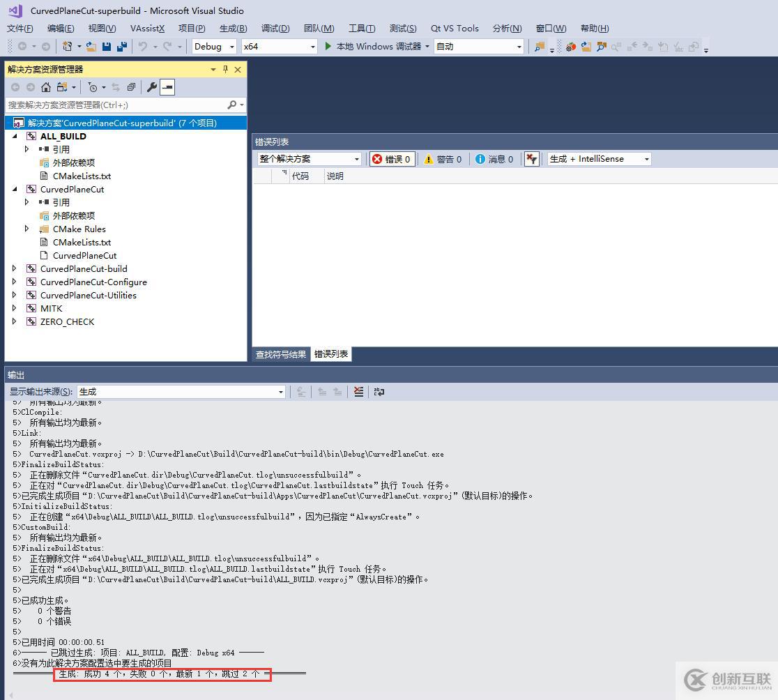Open Properties via the wrench icon
Screen dimensions: 778x700
pyautogui.click(x=152, y=87)
